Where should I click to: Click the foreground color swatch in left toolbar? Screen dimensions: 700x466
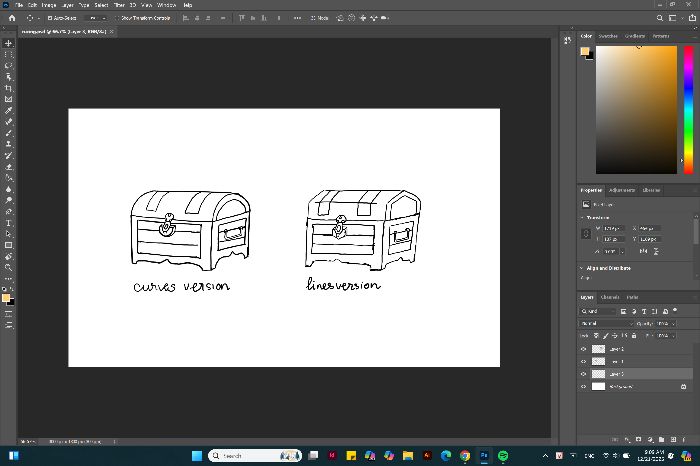6,298
